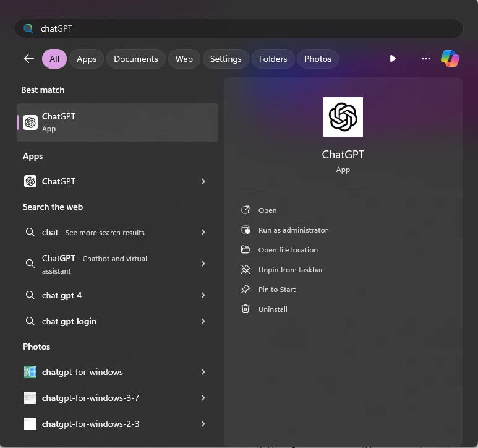
Task: Switch to the Settings filter tab
Action: click(x=226, y=59)
